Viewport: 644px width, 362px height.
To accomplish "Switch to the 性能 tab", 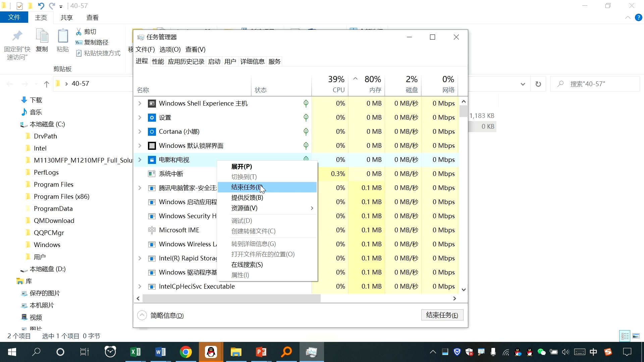I will [158, 61].
